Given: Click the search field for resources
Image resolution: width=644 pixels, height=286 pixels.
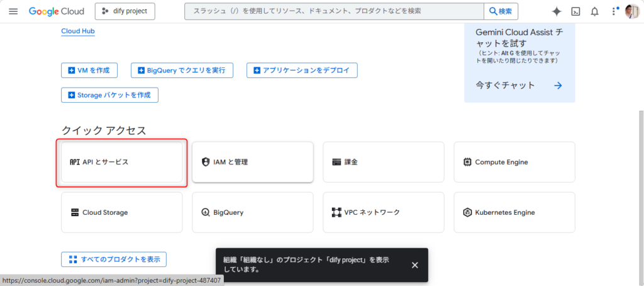Looking at the screenshot, I should (333, 11).
